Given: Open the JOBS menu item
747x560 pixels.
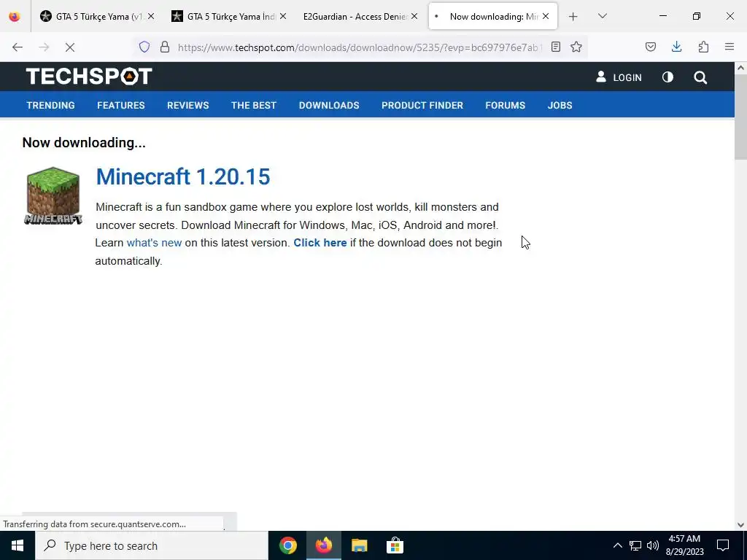Looking at the screenshot, I should 560,105.
